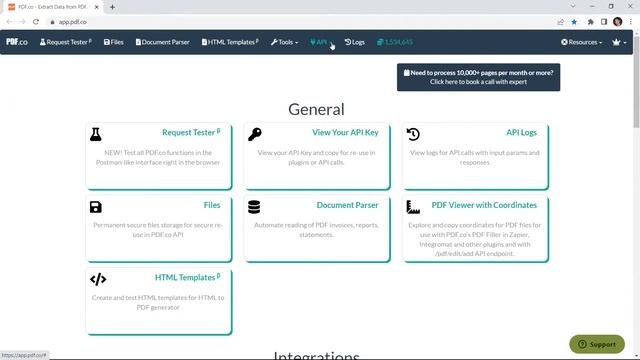Open HTML Templates in navbar

point(230,42)
